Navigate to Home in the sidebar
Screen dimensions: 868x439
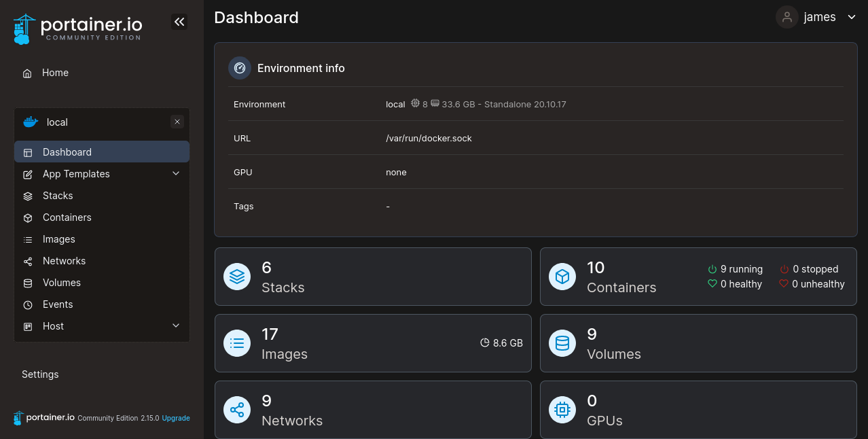click(55, 73)
